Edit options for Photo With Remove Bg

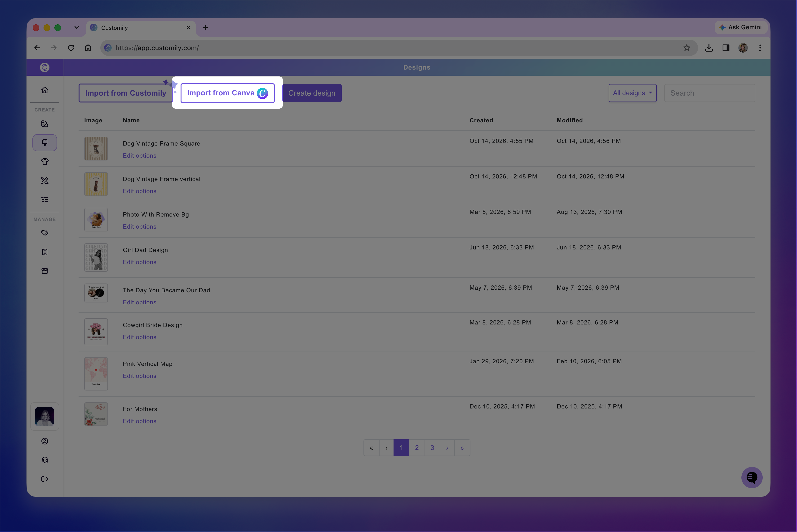click(x=139, y=227)
